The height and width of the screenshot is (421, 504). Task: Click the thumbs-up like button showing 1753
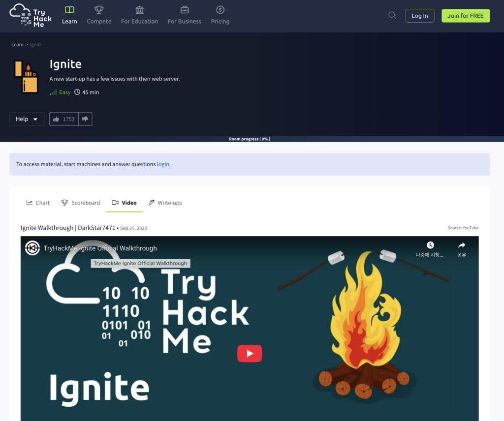click(x=64, y=119)
